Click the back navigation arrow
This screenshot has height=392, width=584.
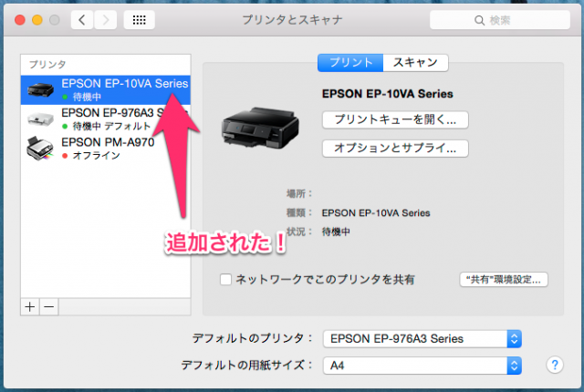[x=83, y=19]
